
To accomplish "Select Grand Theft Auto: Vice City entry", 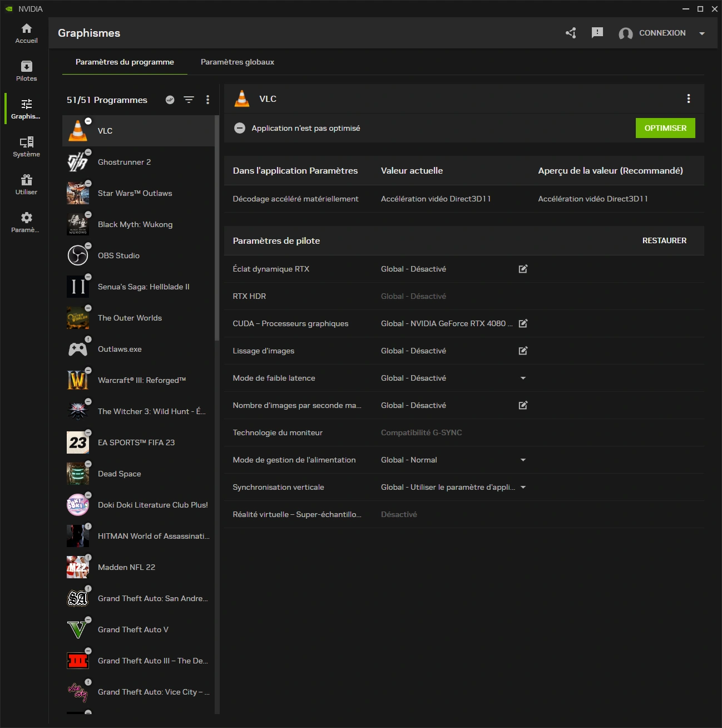I will pos(138,692).
